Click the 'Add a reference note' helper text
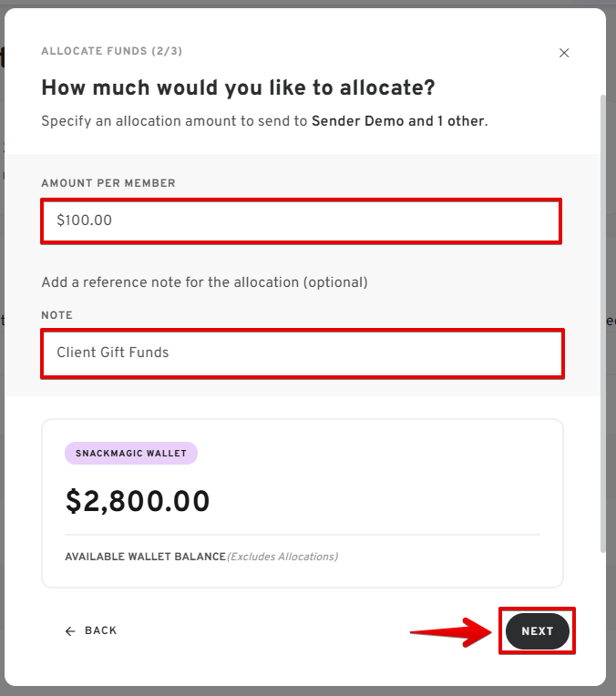The height and width of the screenshot is (696, 616). [204, 282]
